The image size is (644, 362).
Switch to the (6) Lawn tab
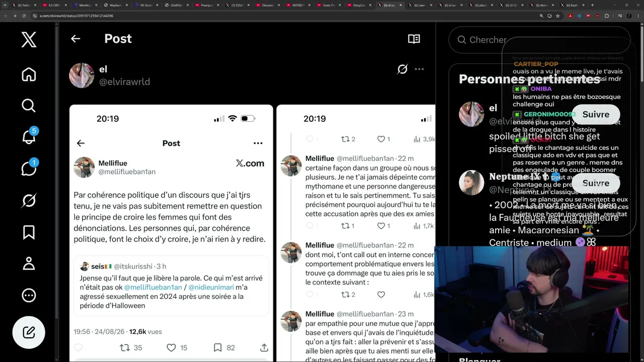pyautogui.click(x=420, y=5)
